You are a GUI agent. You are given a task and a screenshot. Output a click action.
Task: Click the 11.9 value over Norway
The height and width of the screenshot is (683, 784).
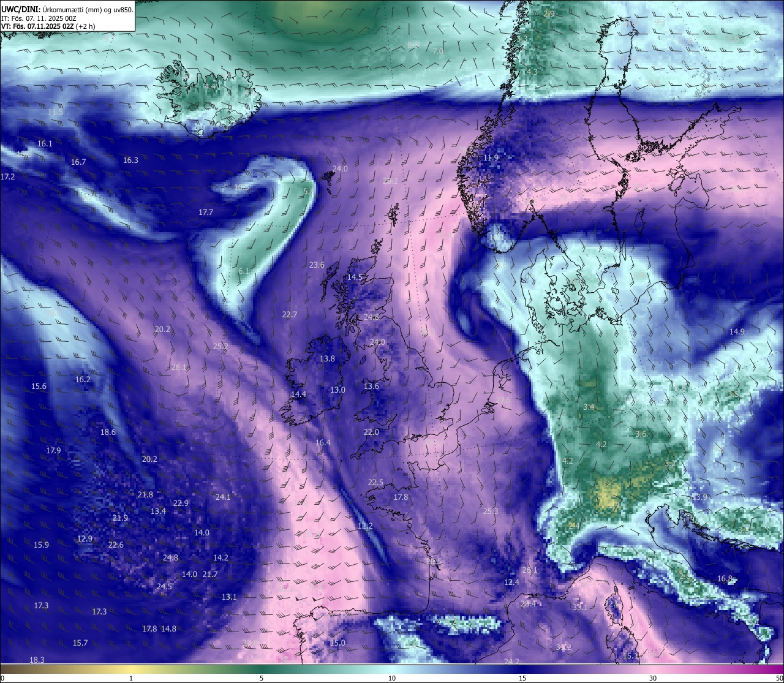click(x=491, y=158)
